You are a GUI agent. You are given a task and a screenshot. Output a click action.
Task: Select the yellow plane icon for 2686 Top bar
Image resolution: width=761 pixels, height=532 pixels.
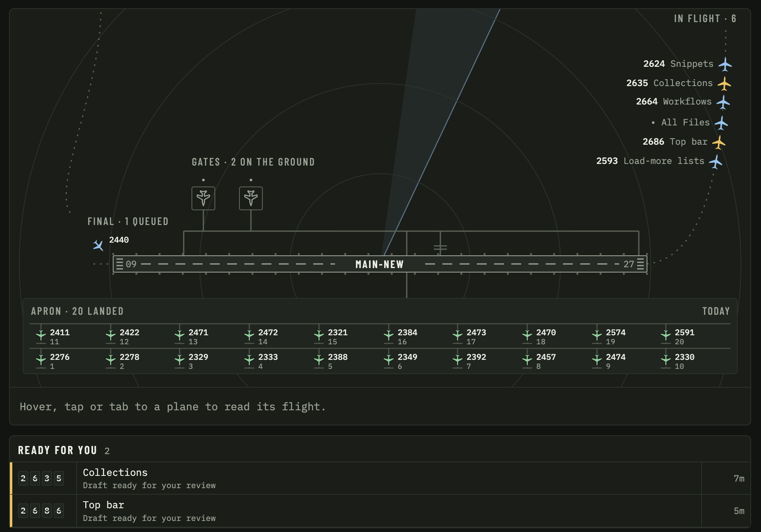pos(719,142)
